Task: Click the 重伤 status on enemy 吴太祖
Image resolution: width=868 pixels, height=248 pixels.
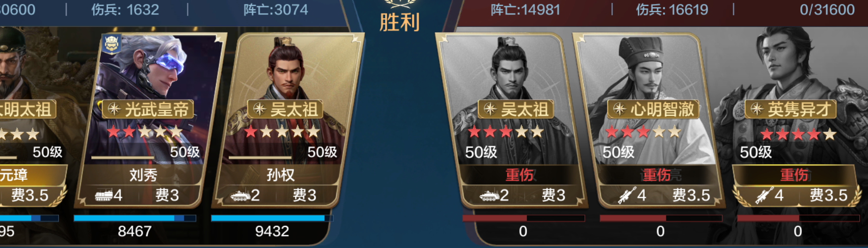Action: pos(520,175)
